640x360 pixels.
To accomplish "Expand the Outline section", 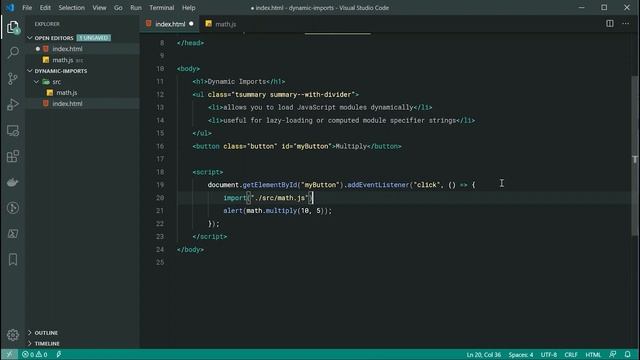I will [30, 333].
